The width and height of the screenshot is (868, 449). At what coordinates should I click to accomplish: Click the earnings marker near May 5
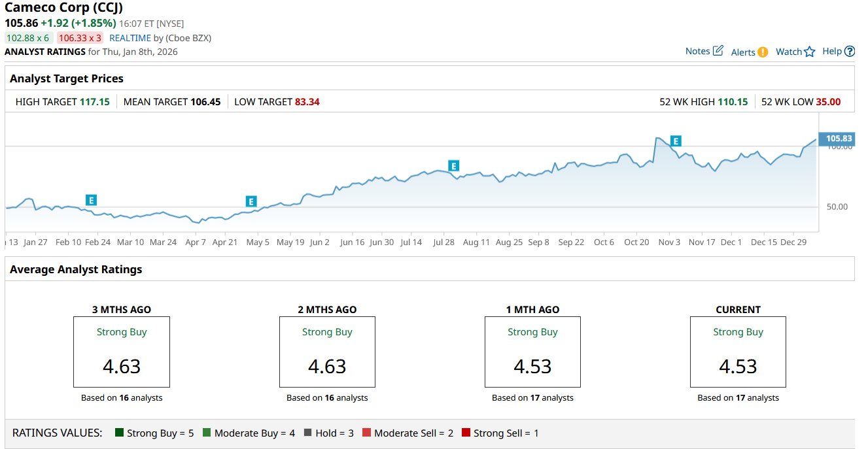(251, 201)
